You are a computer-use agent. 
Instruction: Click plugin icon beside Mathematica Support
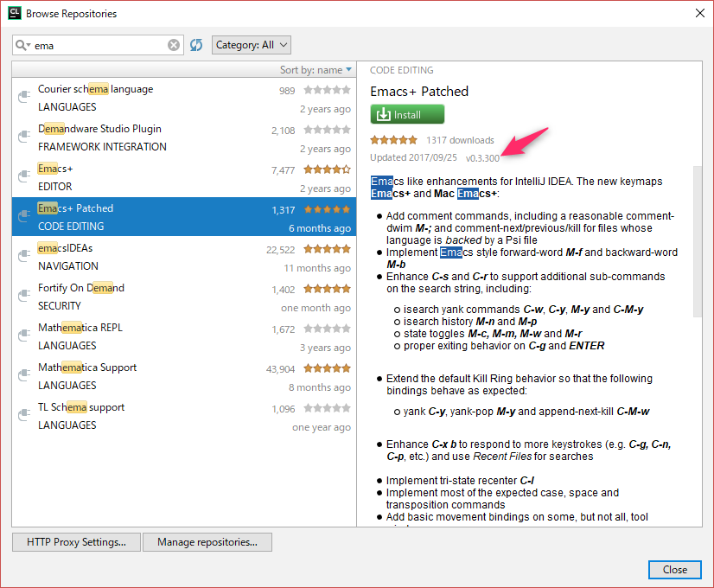[23, 375]
